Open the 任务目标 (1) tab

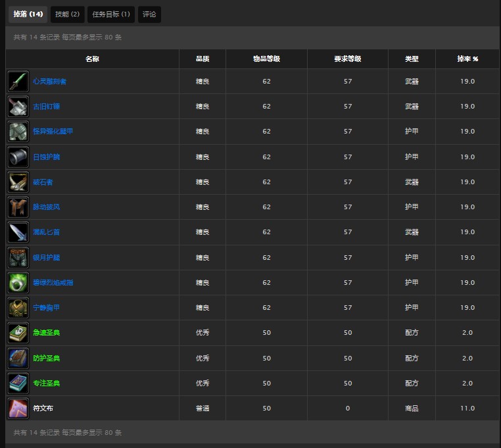pos(110,14)
